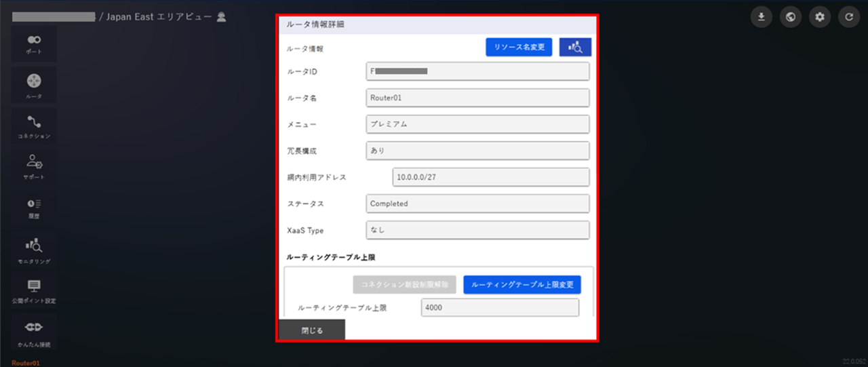Close the dialog with 閉じる button

[312, 330]
